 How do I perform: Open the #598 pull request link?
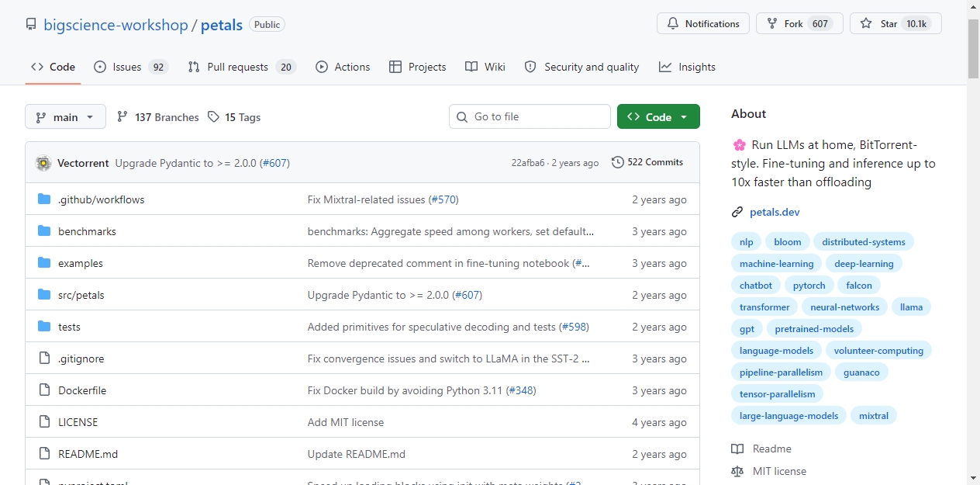[x=574, y=327]
